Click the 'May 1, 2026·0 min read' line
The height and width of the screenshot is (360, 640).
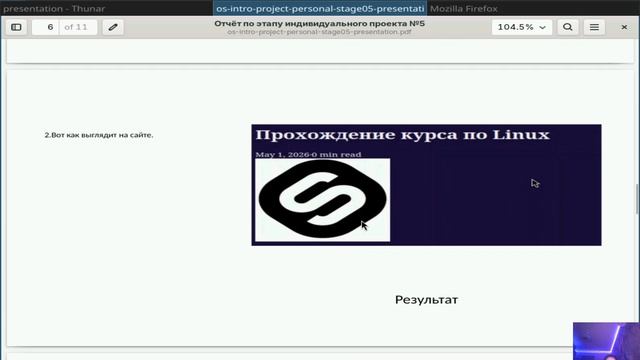308,155
